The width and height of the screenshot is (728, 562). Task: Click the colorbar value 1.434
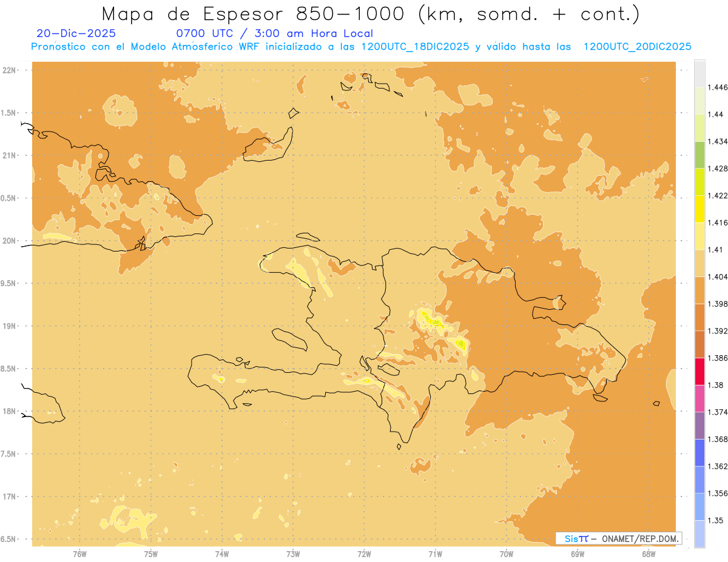click(x=718, y=141)
